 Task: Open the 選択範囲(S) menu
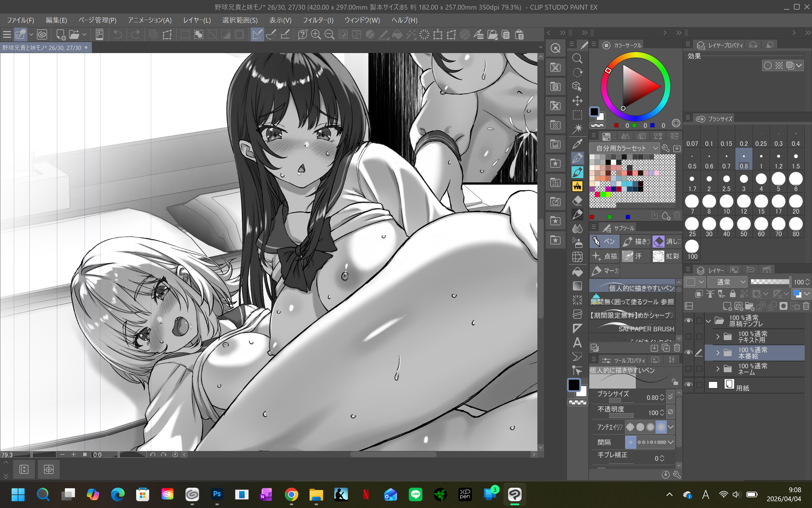(240, 20)
